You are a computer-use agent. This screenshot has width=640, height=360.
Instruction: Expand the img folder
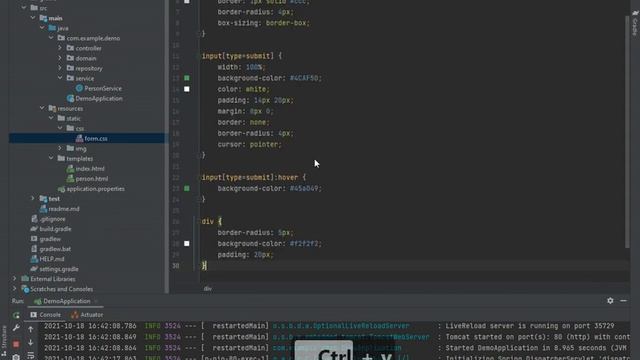tap(60, 148)
